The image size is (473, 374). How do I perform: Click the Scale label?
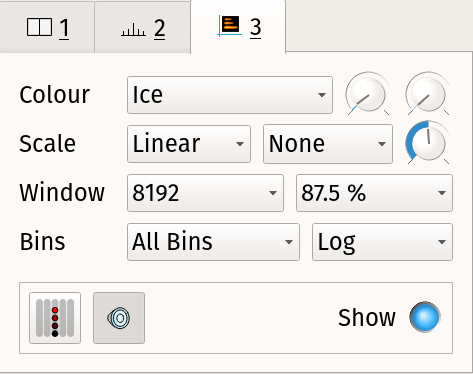pos(47,144)
